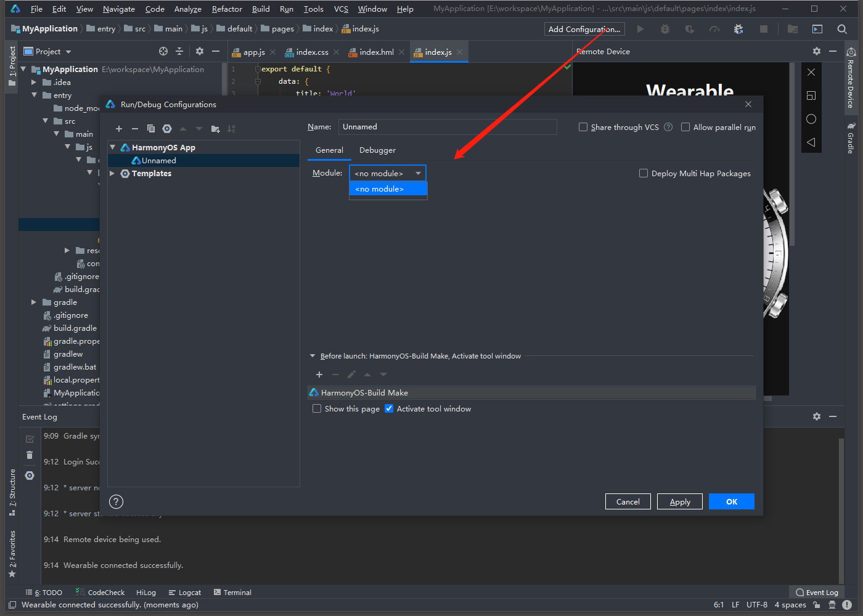Uncheck Activate tool window checkbox
The width and height of the screenshot is (863, 616).
[x=389, y=408]
